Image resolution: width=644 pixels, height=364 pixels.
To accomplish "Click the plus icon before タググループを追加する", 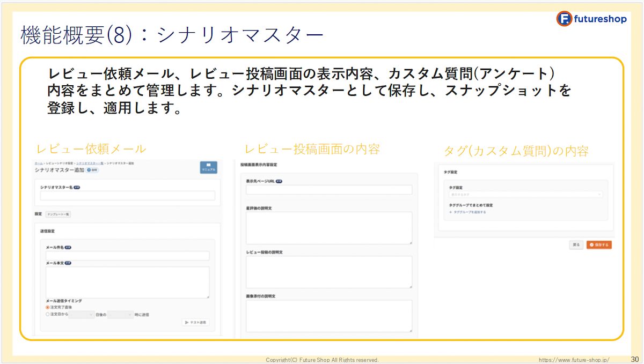I will point(450,212).
